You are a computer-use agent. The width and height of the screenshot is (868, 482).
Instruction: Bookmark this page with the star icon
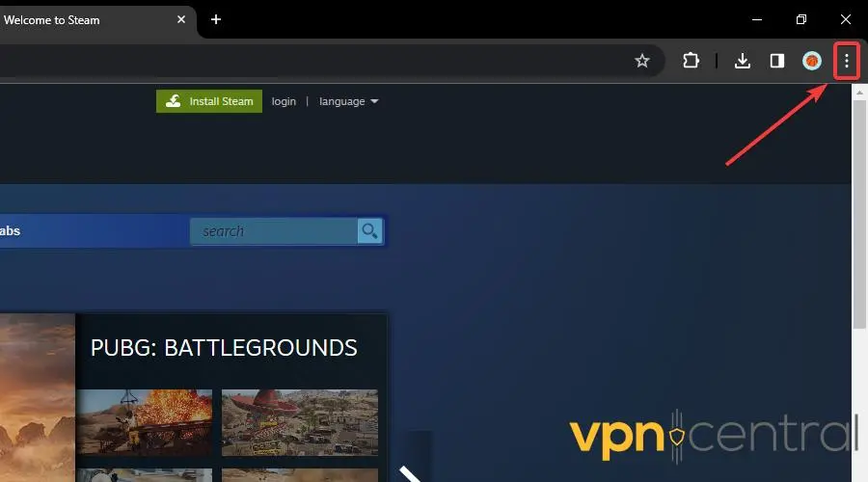click(x=642, y=61)
